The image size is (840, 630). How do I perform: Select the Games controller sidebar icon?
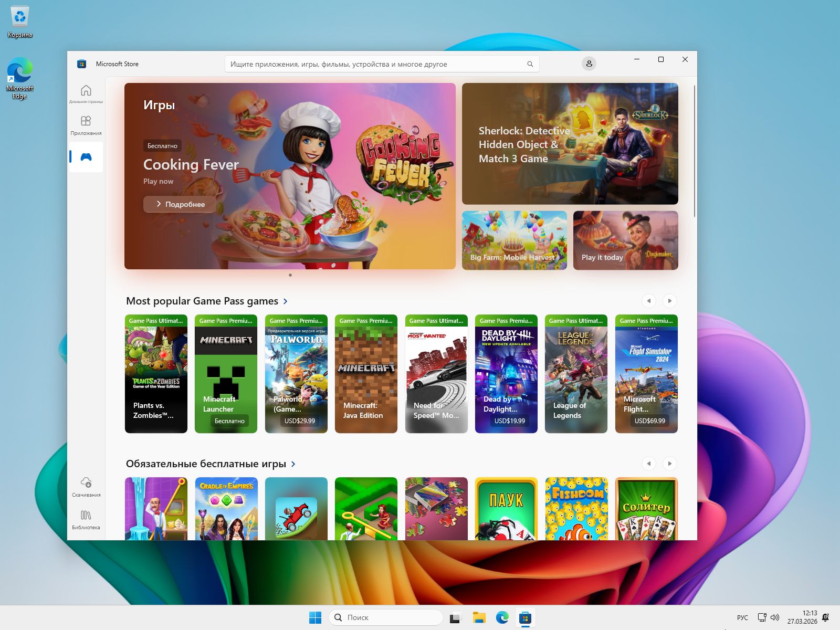(86, 157)
